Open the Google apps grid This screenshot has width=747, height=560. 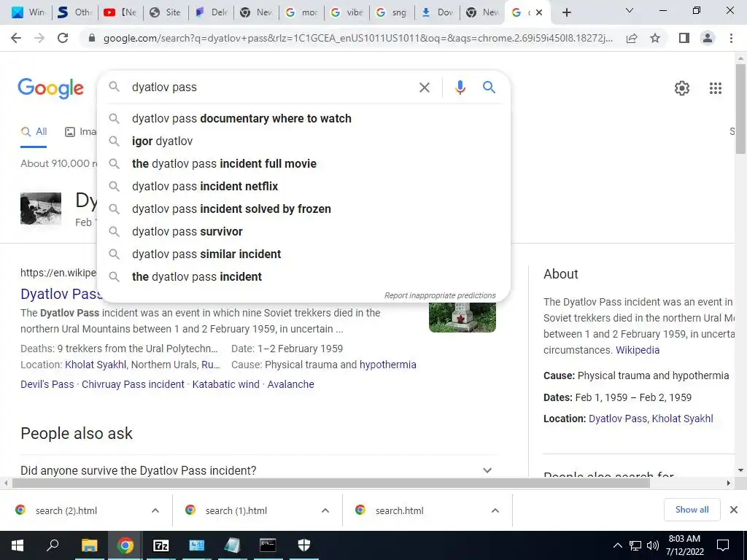(x=715, y=88)
